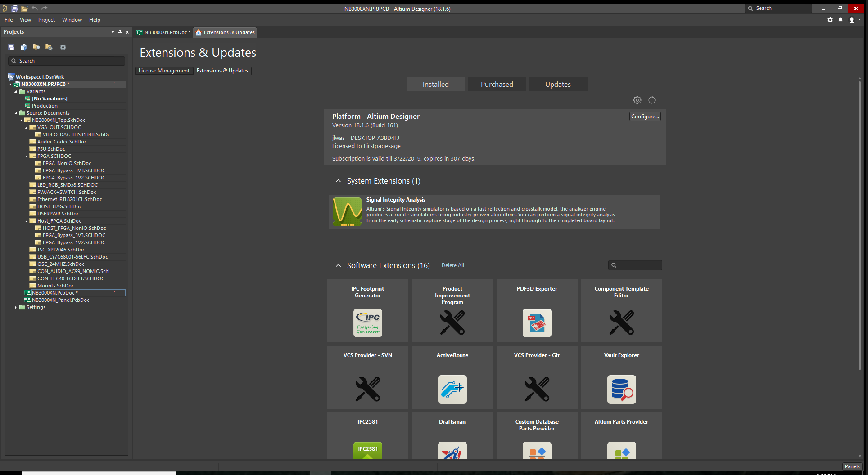
Task: Select Audio_Codec.SchDoc in the project tree
Action: (x=62, y=142)
